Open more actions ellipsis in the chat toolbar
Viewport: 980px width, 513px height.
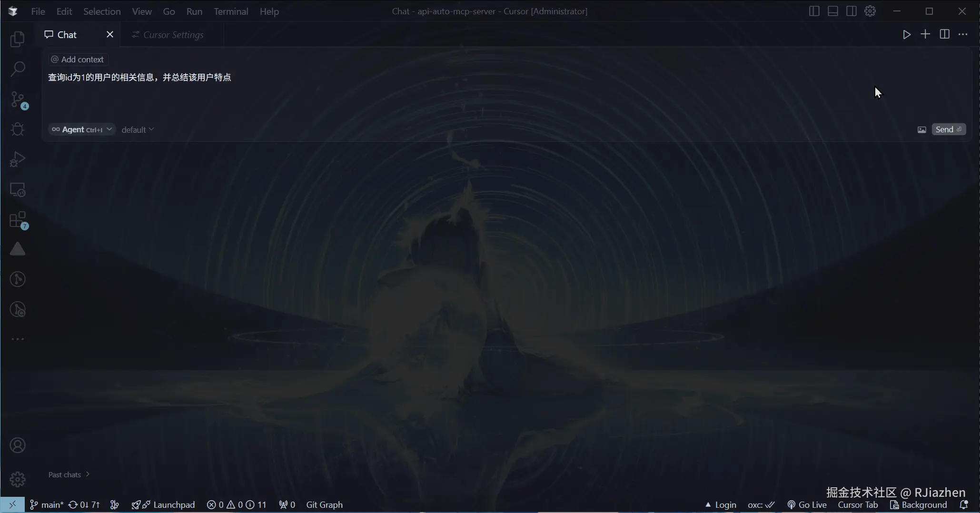click(x=963, y=34)
